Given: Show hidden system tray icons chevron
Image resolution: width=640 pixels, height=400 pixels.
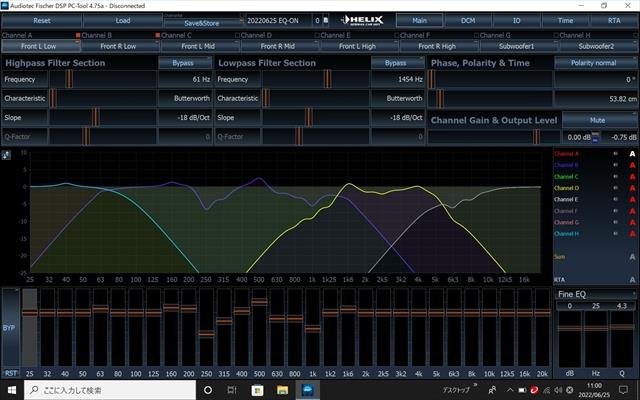Looking at the screenshot, I should [510, 390].
